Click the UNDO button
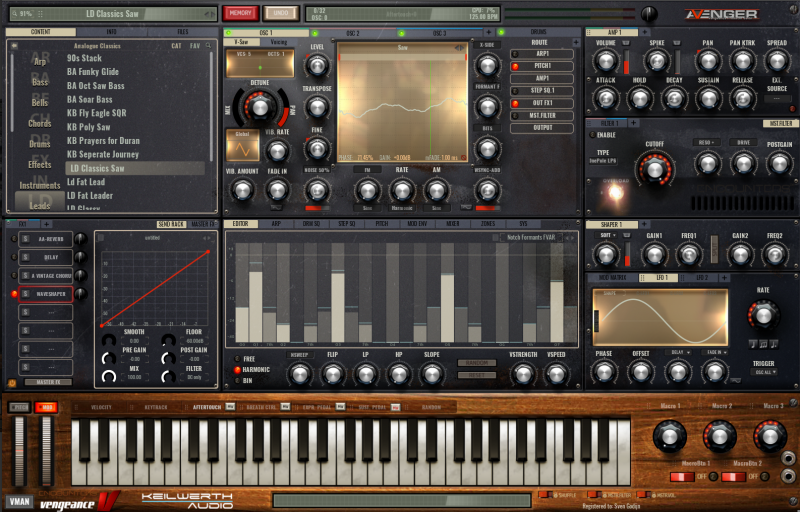This screenshot has height=512, width=800. (x=281, y=13)
